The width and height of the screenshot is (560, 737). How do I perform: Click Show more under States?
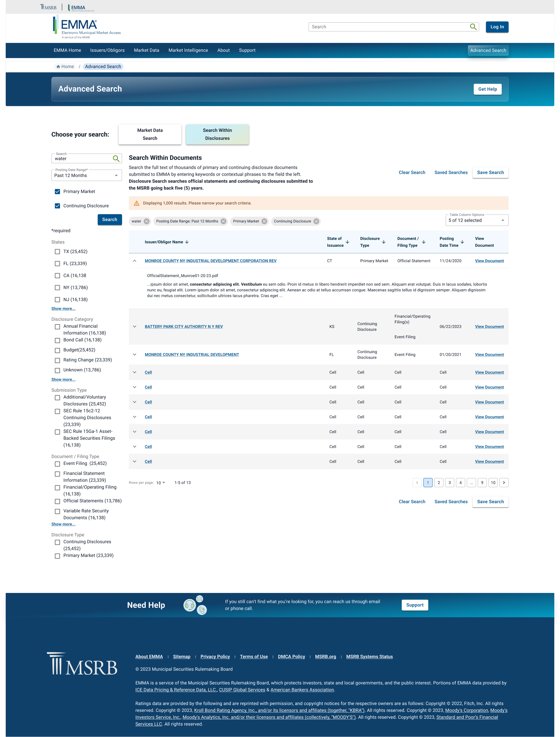click(x=63, y=308)
